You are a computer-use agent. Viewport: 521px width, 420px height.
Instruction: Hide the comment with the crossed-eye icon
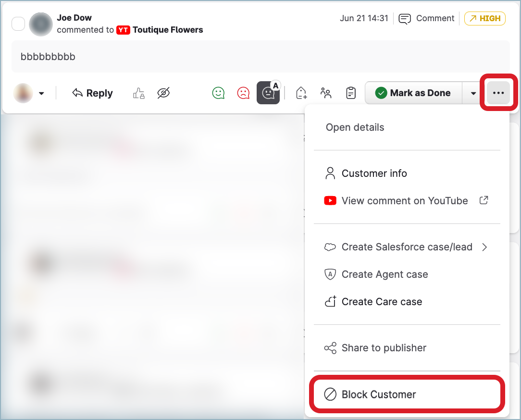click(164, 93)
